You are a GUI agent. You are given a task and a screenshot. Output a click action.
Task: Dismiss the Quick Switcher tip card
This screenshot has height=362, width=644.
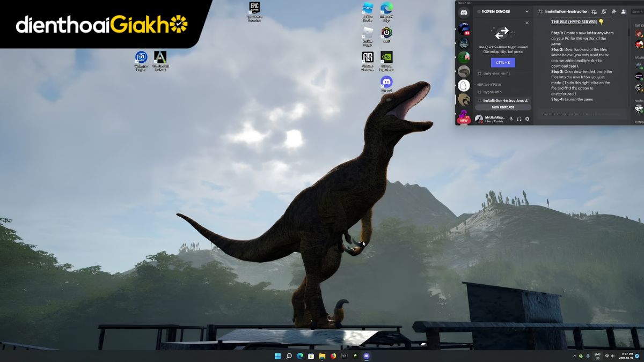(x=526, y=23)
